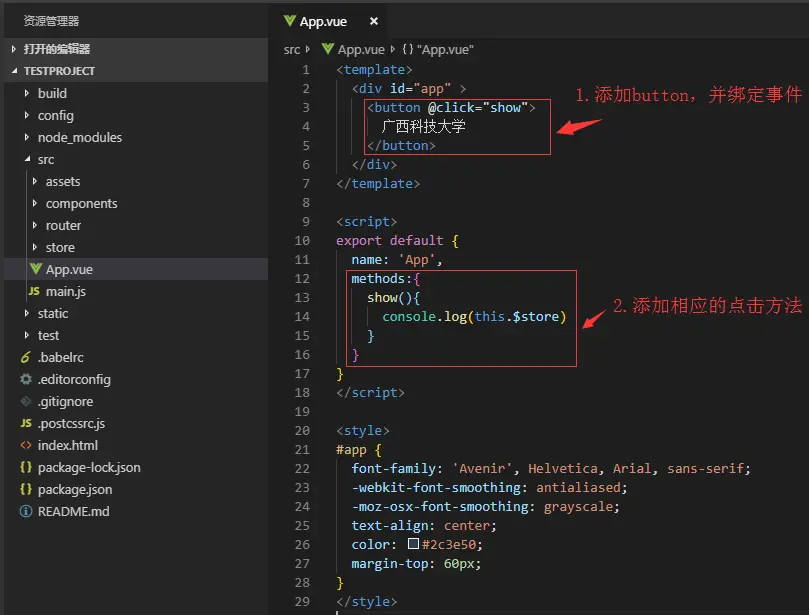The width and height of the screenshot is (809, 615).
Task: Click the show(){ method line
Action: (x=394, y=298)
